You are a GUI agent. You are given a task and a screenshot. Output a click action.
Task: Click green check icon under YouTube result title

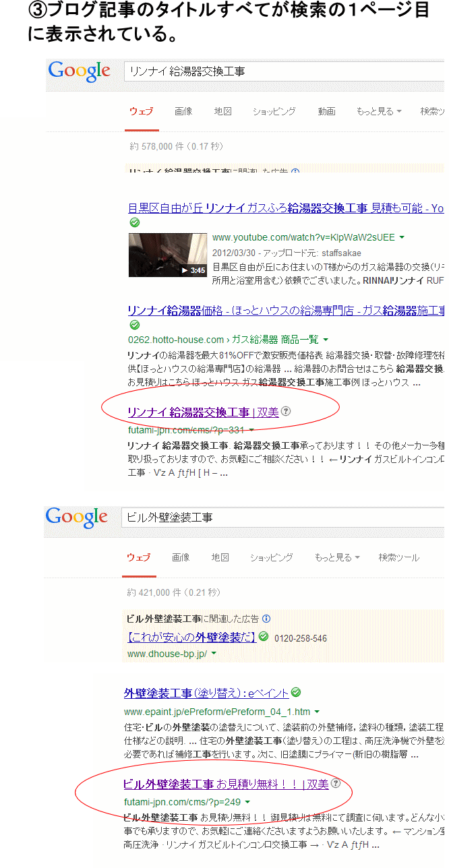(135, 223)
